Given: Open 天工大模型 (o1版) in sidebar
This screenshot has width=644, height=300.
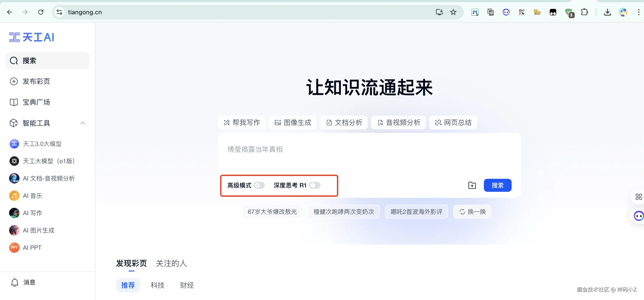Looking at the screenshot, I should 49,161.
